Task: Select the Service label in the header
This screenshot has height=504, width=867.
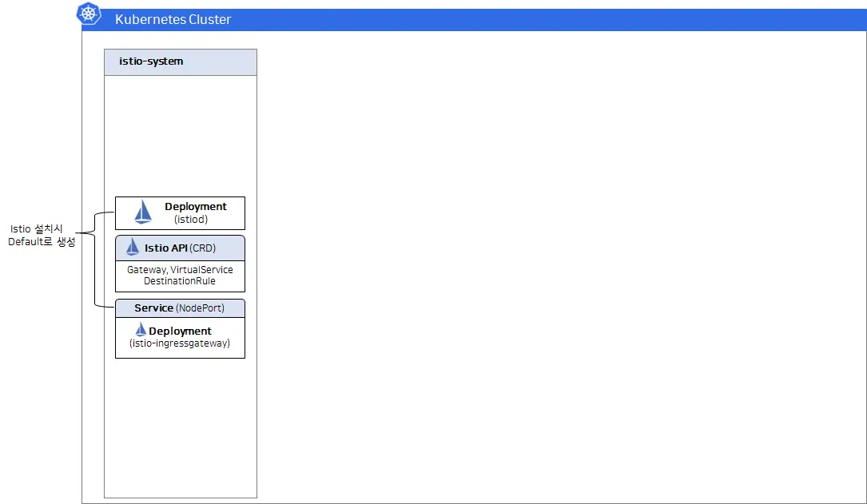Action: pos(153,308)
